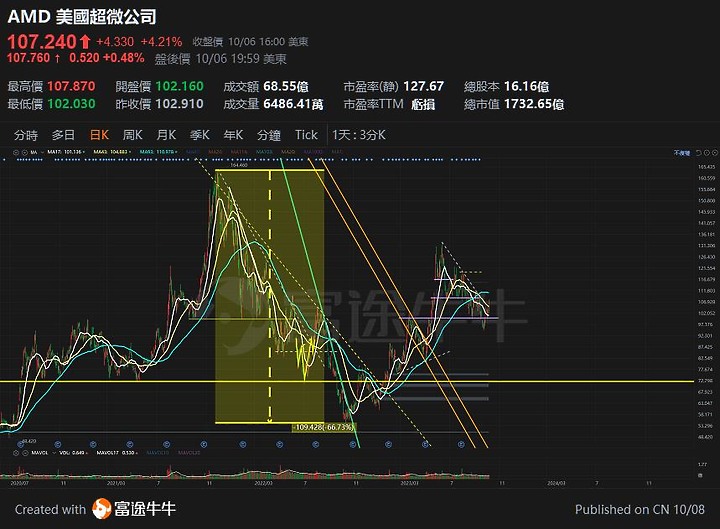This screenshot has width=720, height=529.
Task: Collapse the MA indicator with its minus icon
Action: [16, 152]
